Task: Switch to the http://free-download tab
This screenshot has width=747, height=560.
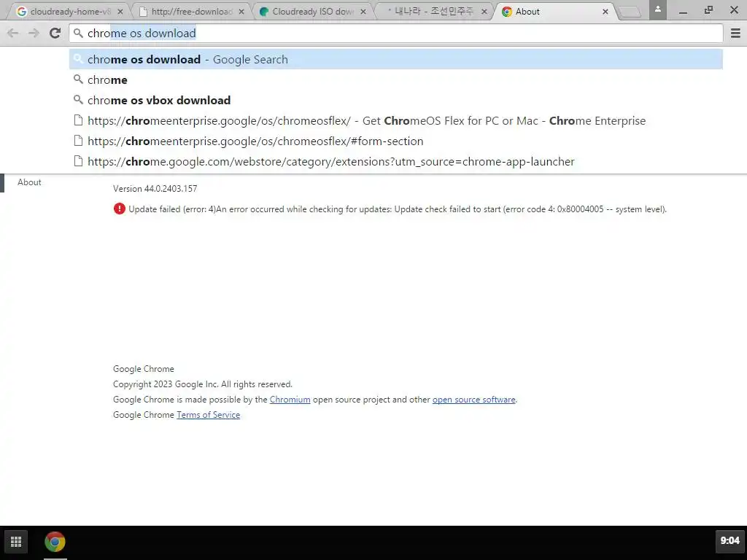Action: click(x=190, y=12)
